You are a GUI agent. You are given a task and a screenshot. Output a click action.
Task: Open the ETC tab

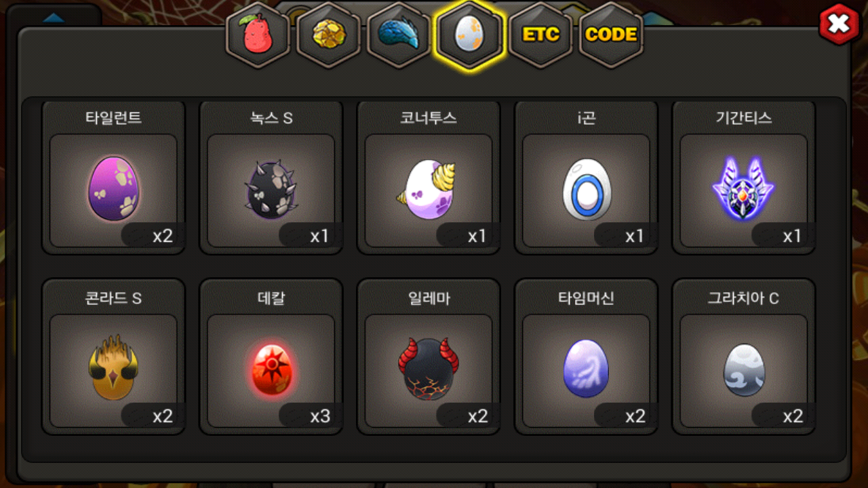point(540,35)
